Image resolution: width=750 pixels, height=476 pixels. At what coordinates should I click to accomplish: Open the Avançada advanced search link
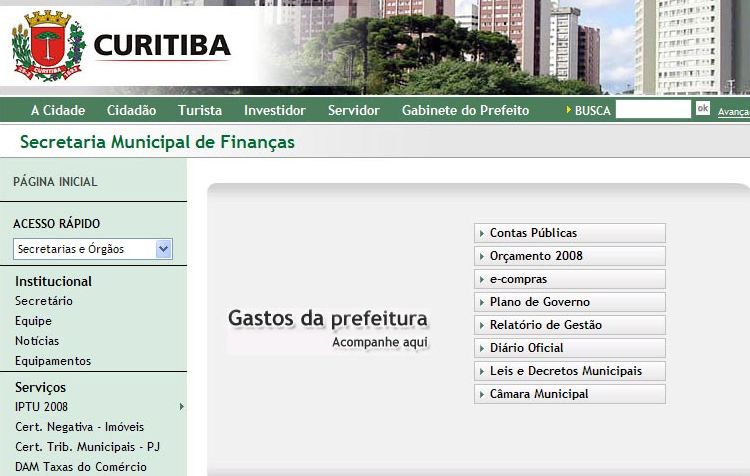[734, 112]
